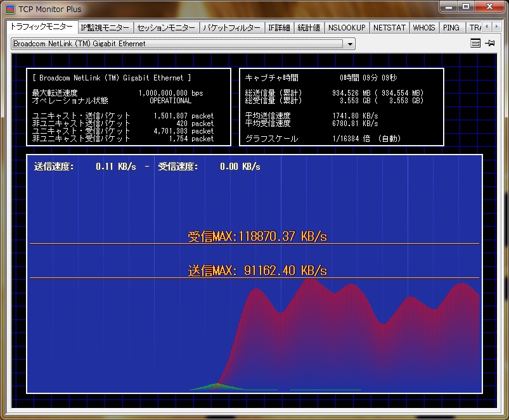Click the 送信MAX: 91162.40 KB/s label

[257, 270]
